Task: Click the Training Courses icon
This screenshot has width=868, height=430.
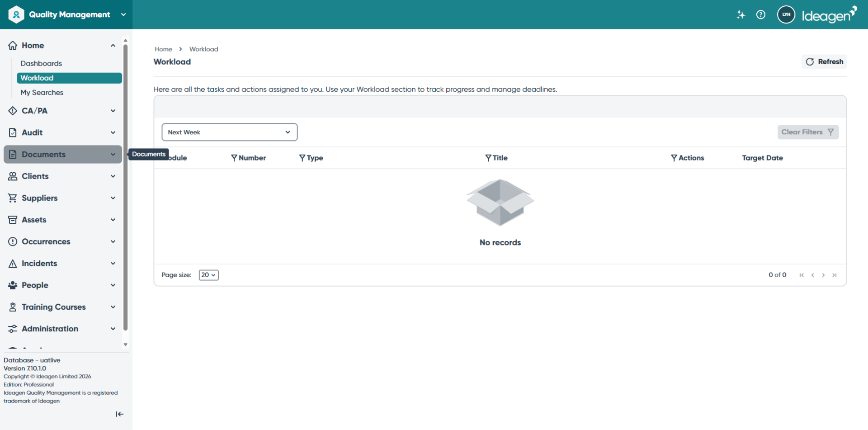Action: tap(13, 307)
